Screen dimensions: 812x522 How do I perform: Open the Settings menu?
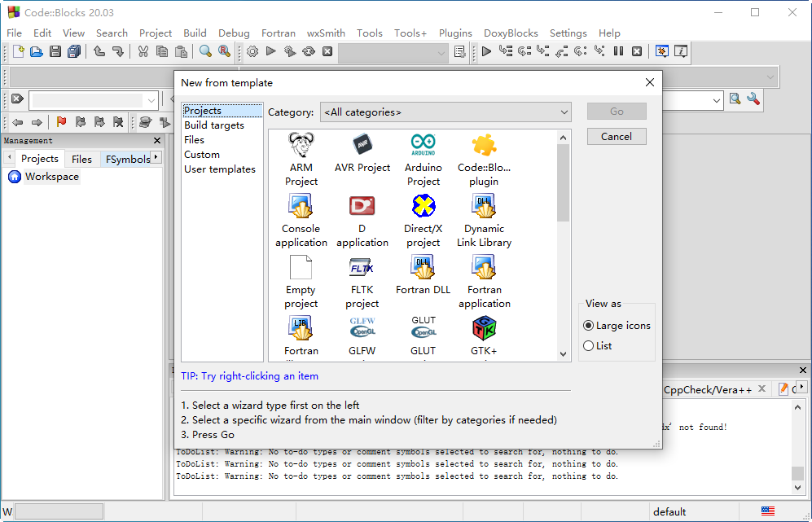(x=568, y=33)
